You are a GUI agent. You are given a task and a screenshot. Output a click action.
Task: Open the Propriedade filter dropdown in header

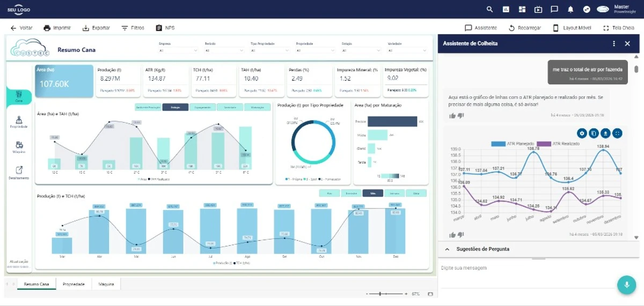click(315, 50)
